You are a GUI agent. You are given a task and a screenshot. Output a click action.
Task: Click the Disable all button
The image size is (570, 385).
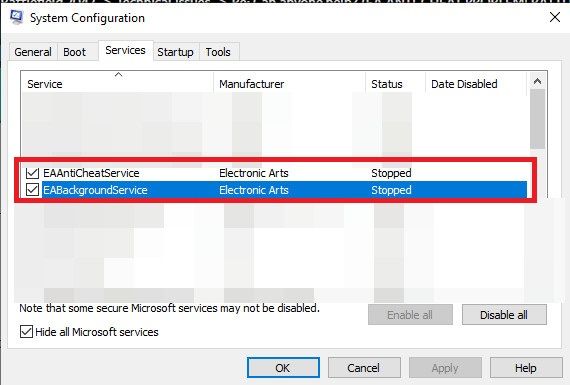pos(504,315)
